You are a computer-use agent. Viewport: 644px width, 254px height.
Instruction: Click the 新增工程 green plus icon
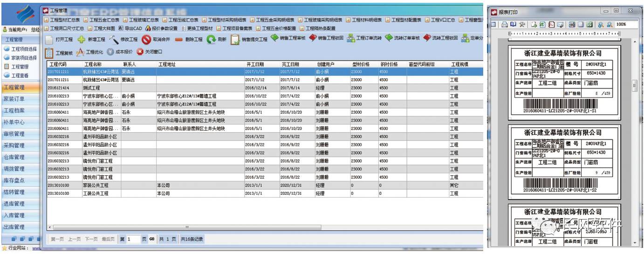click(x=82, y=40)
